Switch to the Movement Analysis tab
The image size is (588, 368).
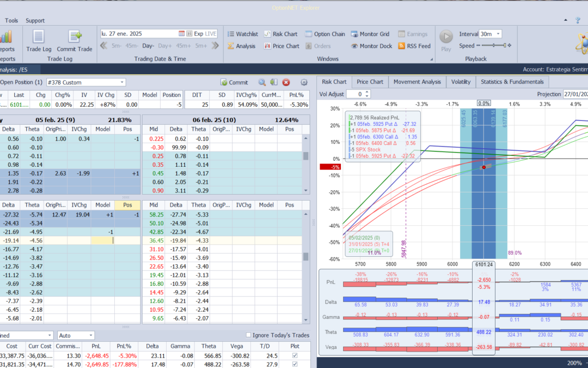click(417, 81)
